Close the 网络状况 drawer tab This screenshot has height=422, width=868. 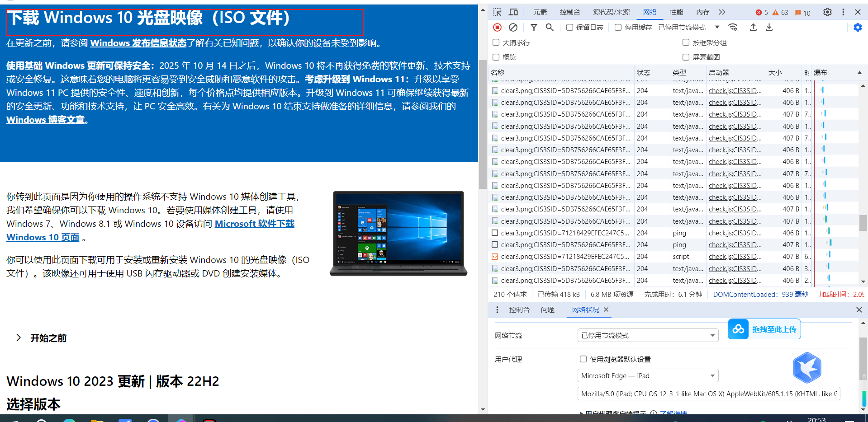click(606, 309)
